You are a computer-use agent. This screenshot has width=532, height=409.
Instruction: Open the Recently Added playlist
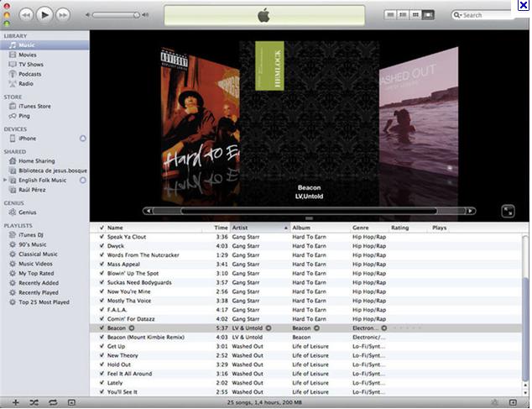coord(39,283)
